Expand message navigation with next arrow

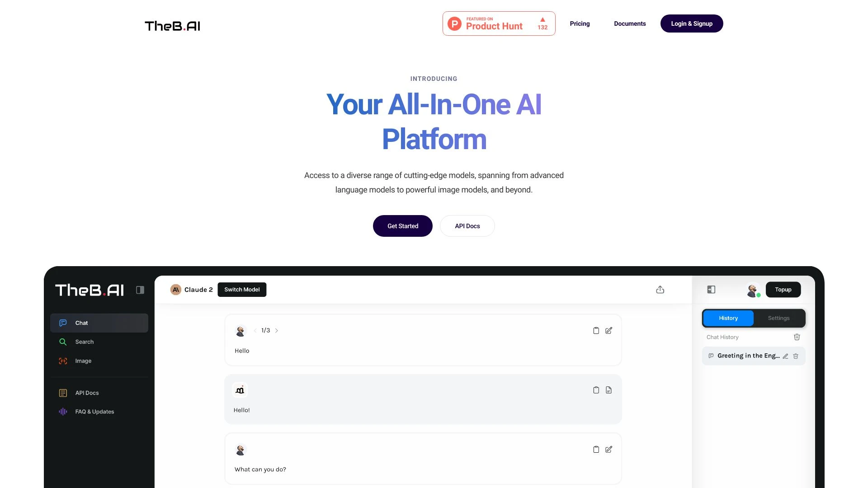[277, 329]
